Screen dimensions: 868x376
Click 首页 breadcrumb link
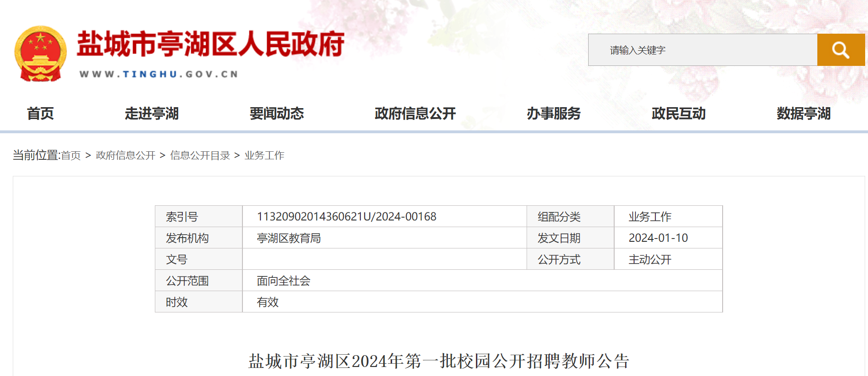71,156
